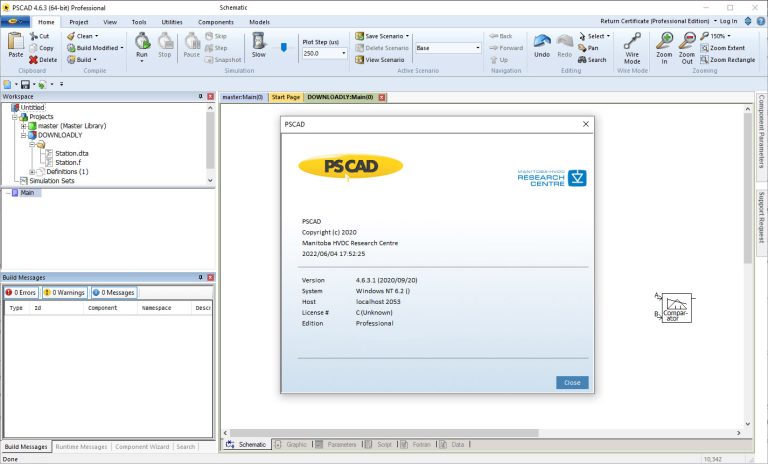This screenshot has width=768, height=464.
Task: Switch to the Start Page tab
Action: [286, 97]
